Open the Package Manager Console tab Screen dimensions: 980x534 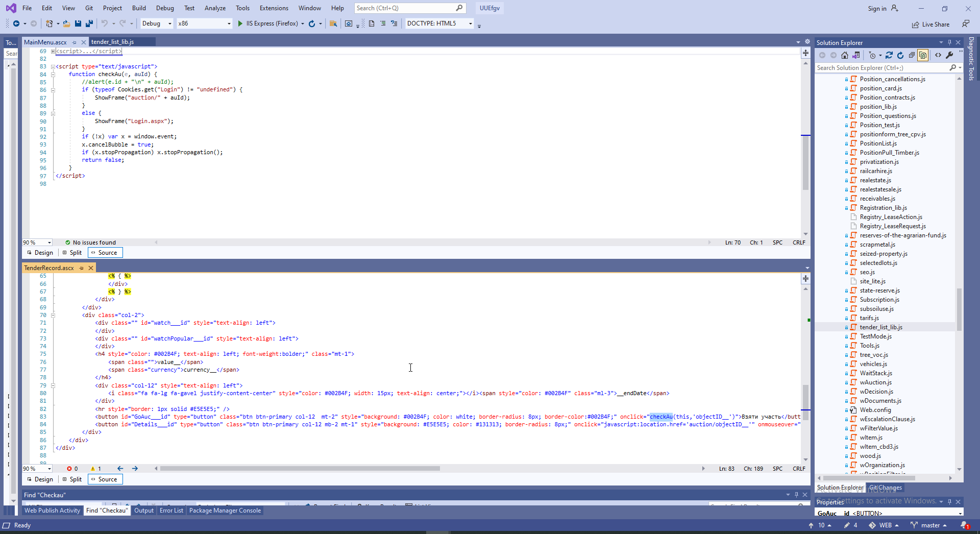[x=225, y=511]
